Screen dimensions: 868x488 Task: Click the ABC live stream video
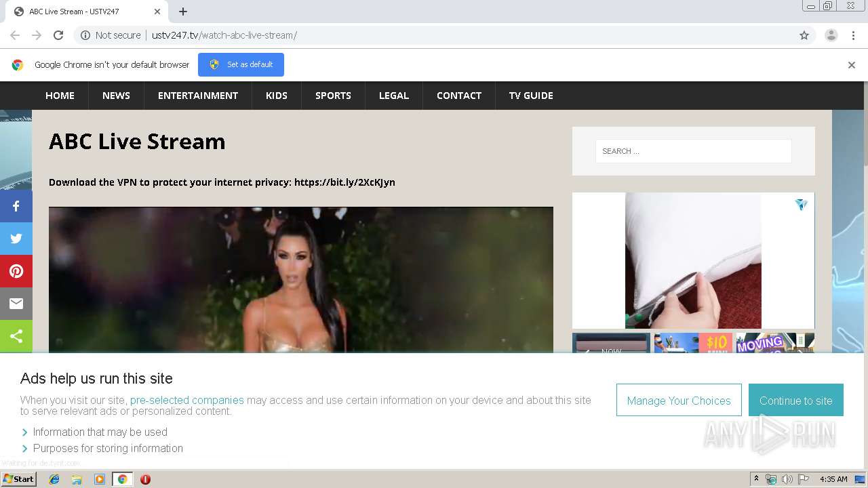(x=301, y=280)
